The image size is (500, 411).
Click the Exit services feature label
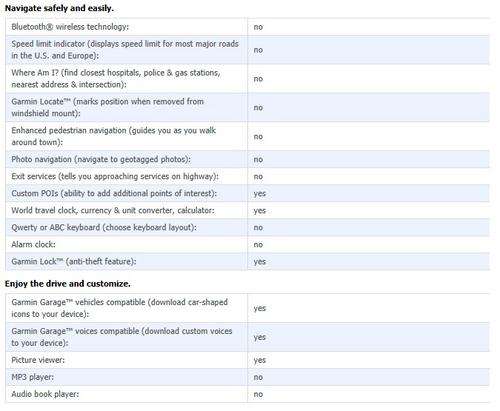pos(115,176)
